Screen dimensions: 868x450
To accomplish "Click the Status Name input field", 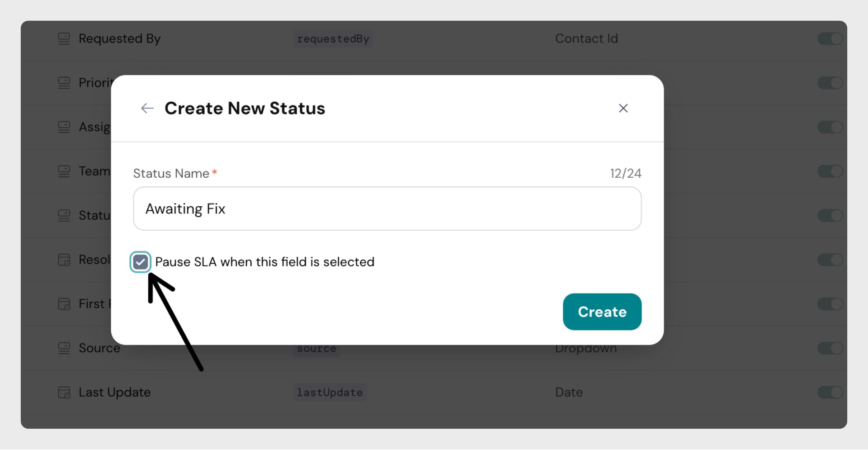I will coord(387,209).
